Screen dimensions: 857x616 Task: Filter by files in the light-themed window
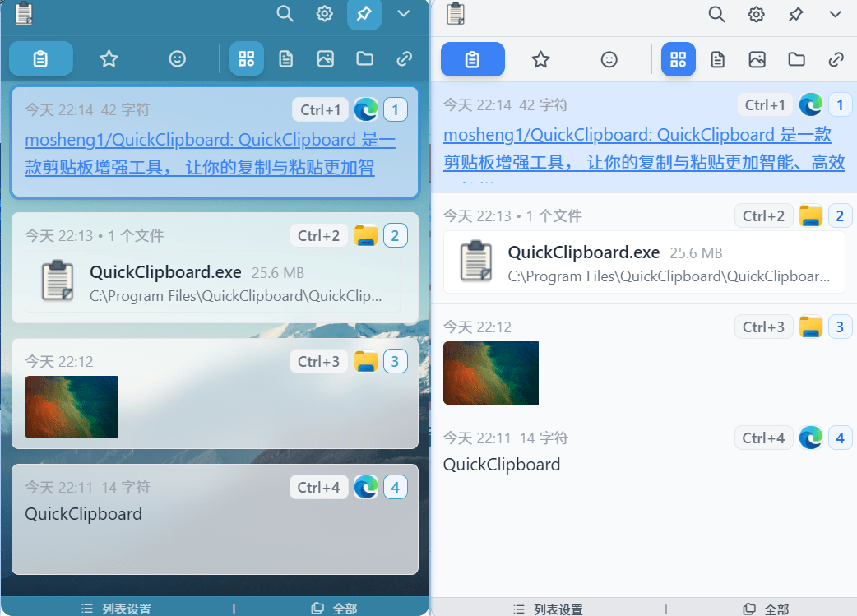[796, 59]
